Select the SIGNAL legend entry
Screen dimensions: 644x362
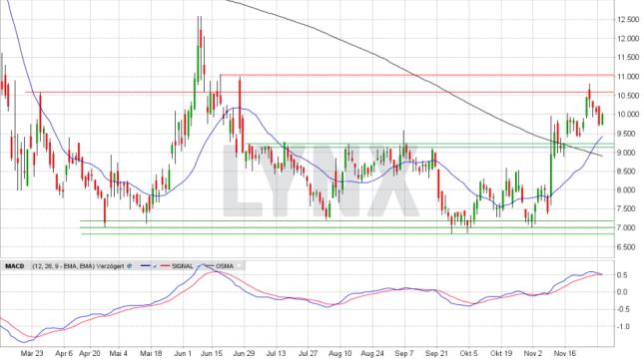(x=183, y=266)
